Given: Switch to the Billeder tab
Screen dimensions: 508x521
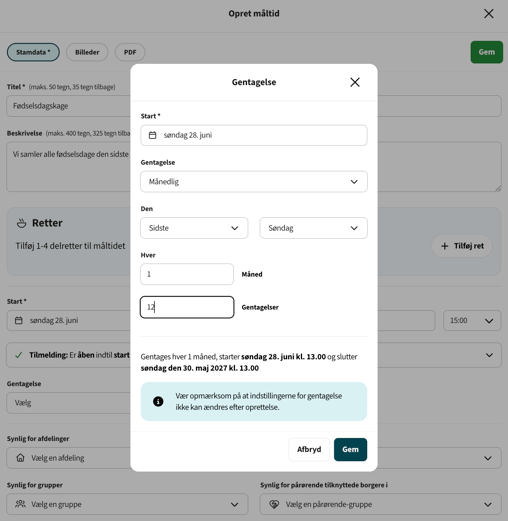Looking at the screenshot, I should tap(87, 52).
